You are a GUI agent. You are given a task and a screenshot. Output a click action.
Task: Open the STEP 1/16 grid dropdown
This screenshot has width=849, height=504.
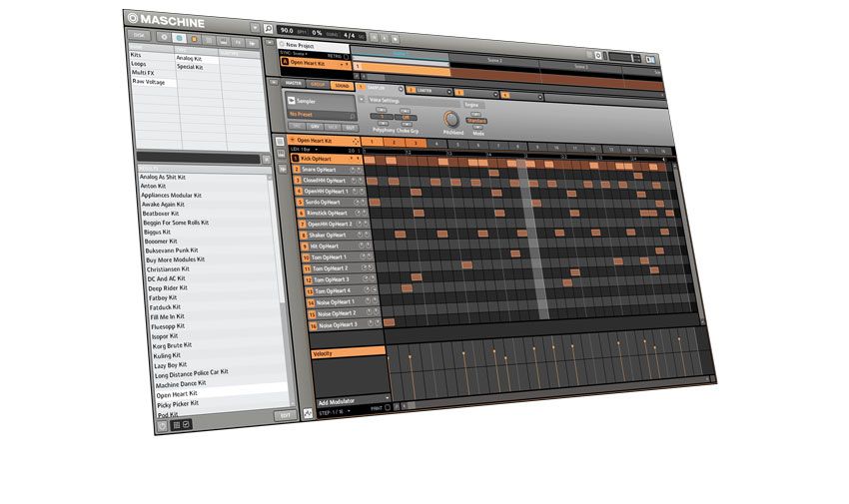(334, 412)
